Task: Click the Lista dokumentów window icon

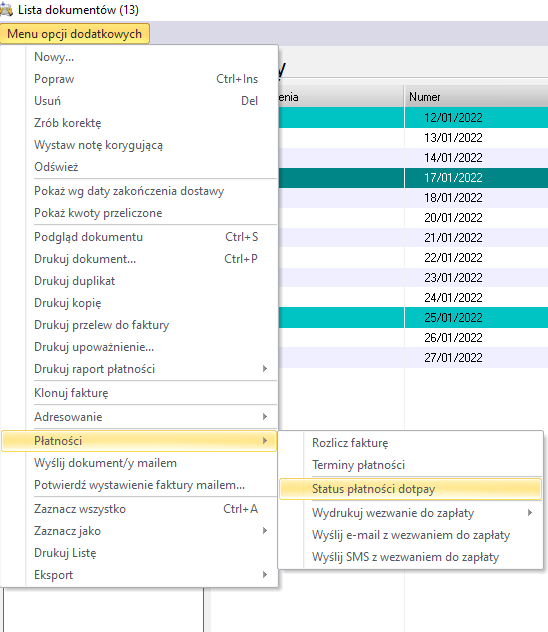Action: click(6, 10)
